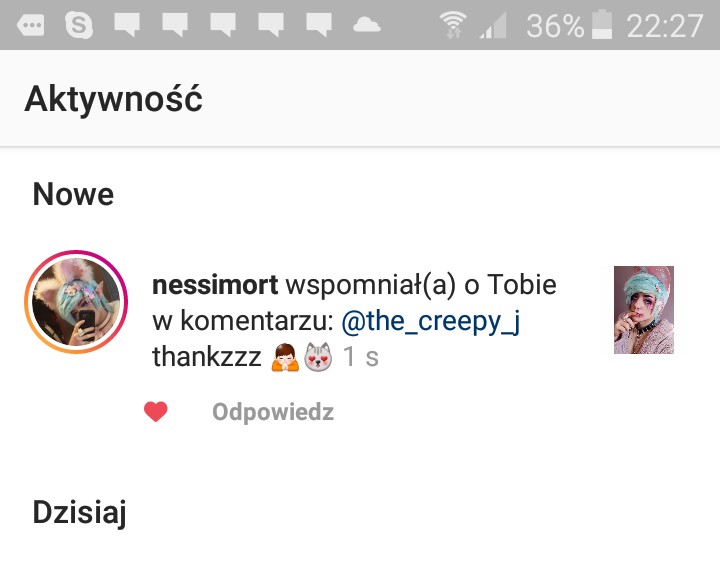This screenshot has height=582, width=720.
Task: Tap the Aktywność header title
Action: pos(113,99)
